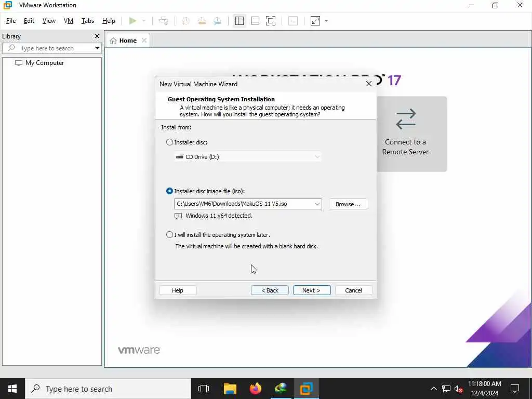
Task: Toggle the Show Library sidebar icon
Action: point(239,21)
